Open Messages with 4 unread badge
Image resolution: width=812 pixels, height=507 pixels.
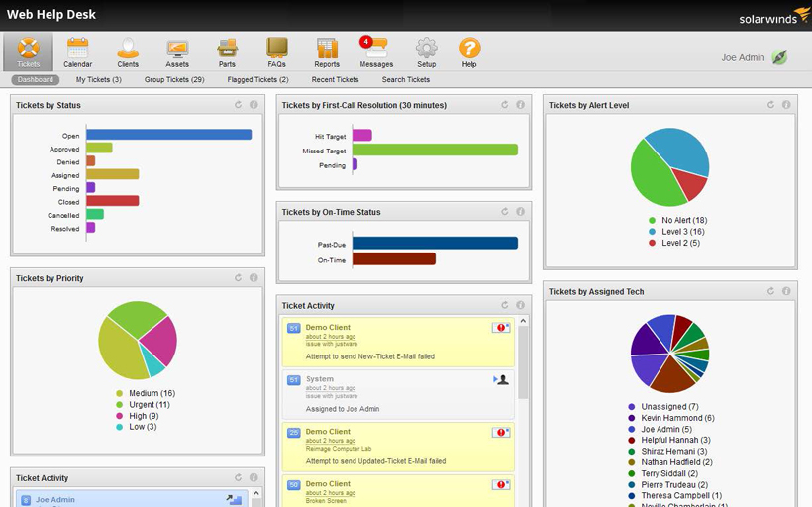pyautogui.click(x=375, y=49)
